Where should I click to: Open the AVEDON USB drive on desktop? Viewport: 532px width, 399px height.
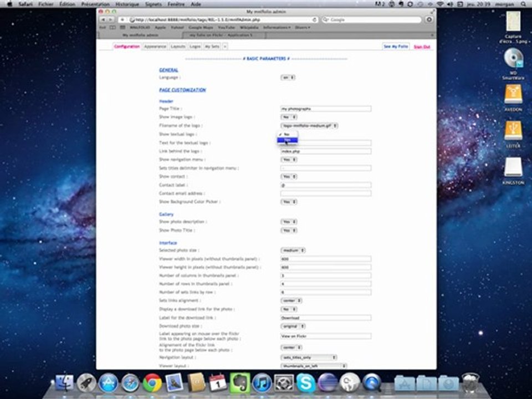[x=513, y=98]
